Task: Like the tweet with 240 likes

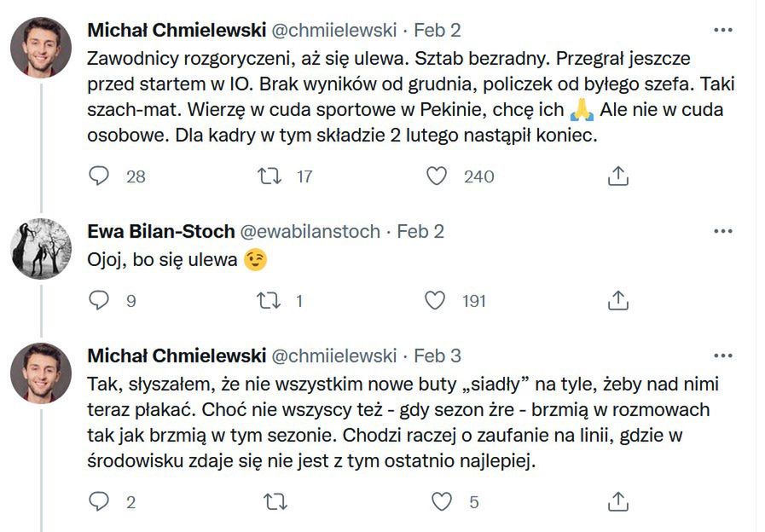Action: click(x=437, y=176)
